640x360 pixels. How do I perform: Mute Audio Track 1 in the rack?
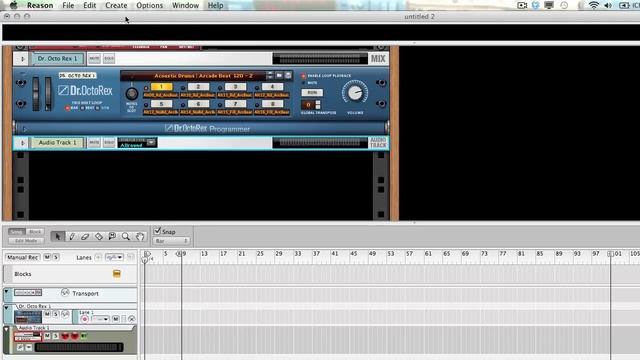pos(94,142)
